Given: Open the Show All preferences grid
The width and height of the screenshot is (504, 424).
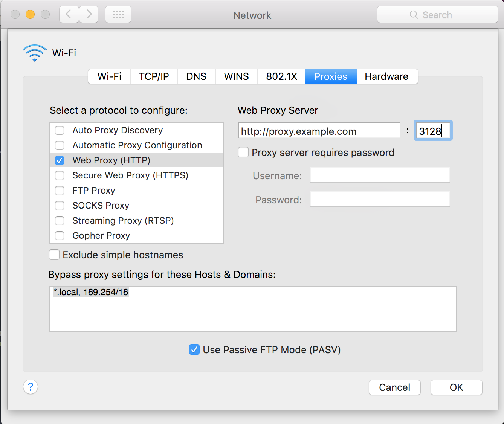Looking at the screenshot, I should pyautogui.click(x=118, y=14).
